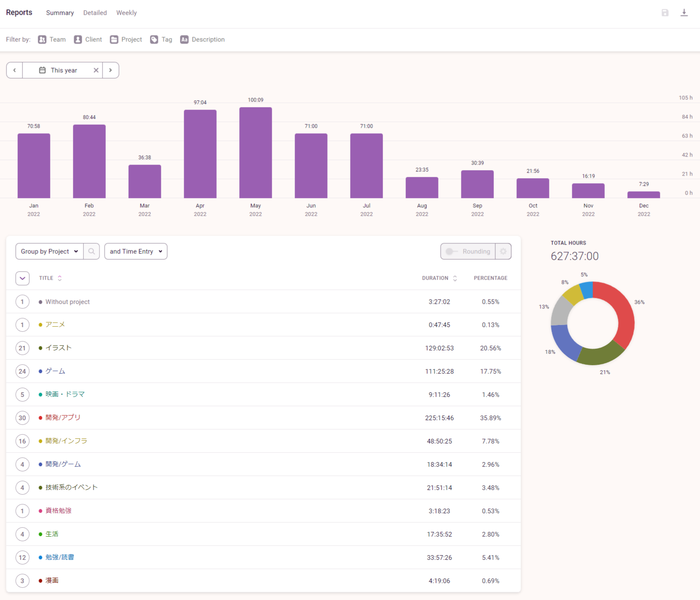Sort by Duration arrows

click(455, 278)
